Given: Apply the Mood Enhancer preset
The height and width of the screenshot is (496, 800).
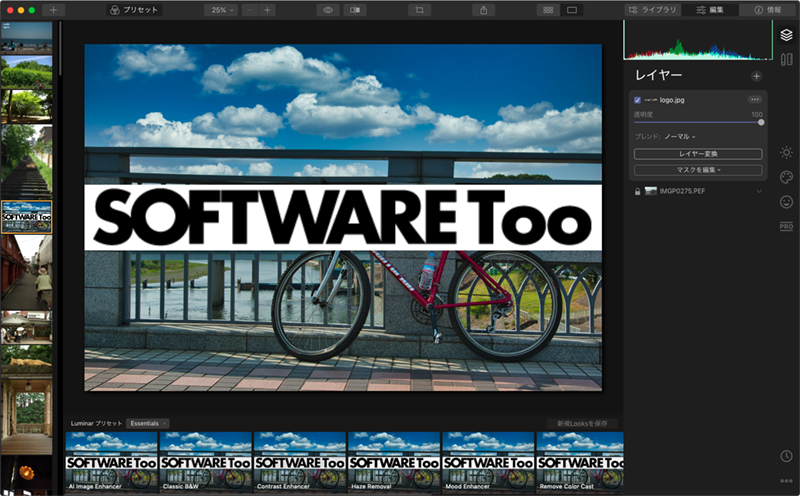Looking at the screenshot, I should coord(488,462).
